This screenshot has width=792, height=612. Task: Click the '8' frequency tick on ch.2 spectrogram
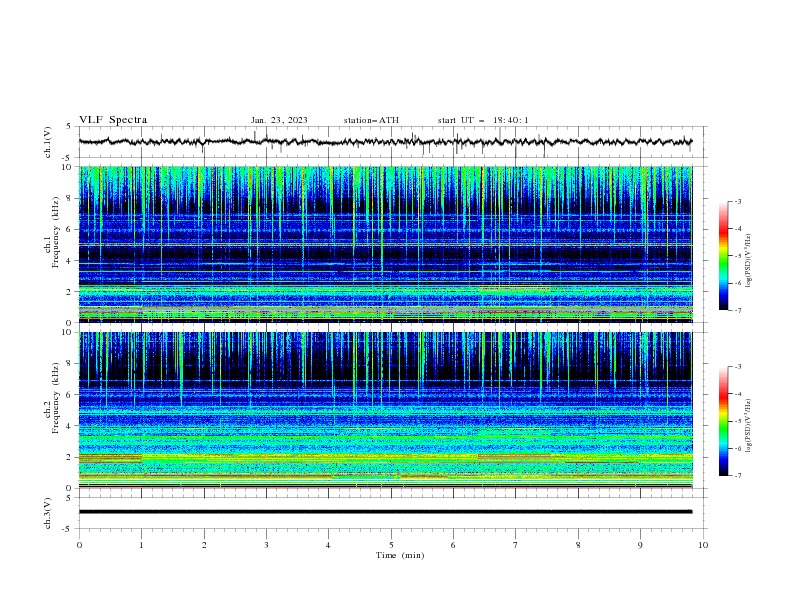tap(69, 364)
